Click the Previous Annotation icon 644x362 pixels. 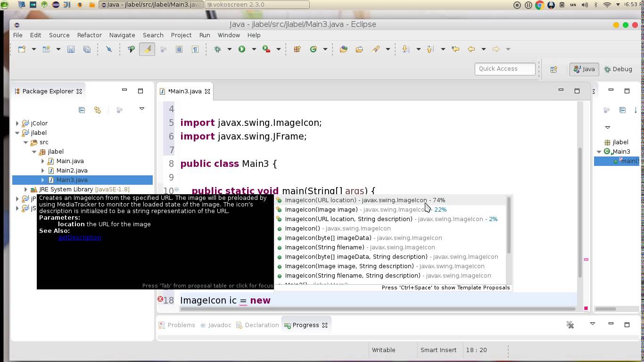tap(430, 49)
